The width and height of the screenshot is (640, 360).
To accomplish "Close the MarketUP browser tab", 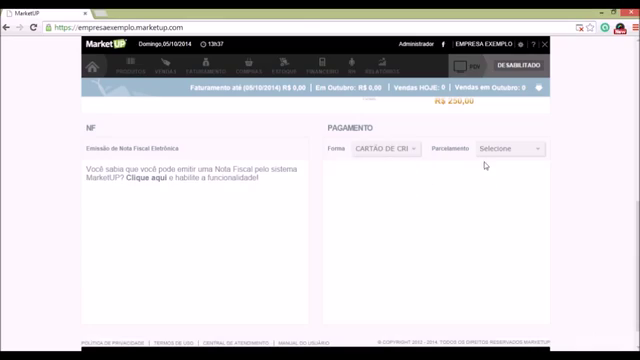I will point(85,13).
